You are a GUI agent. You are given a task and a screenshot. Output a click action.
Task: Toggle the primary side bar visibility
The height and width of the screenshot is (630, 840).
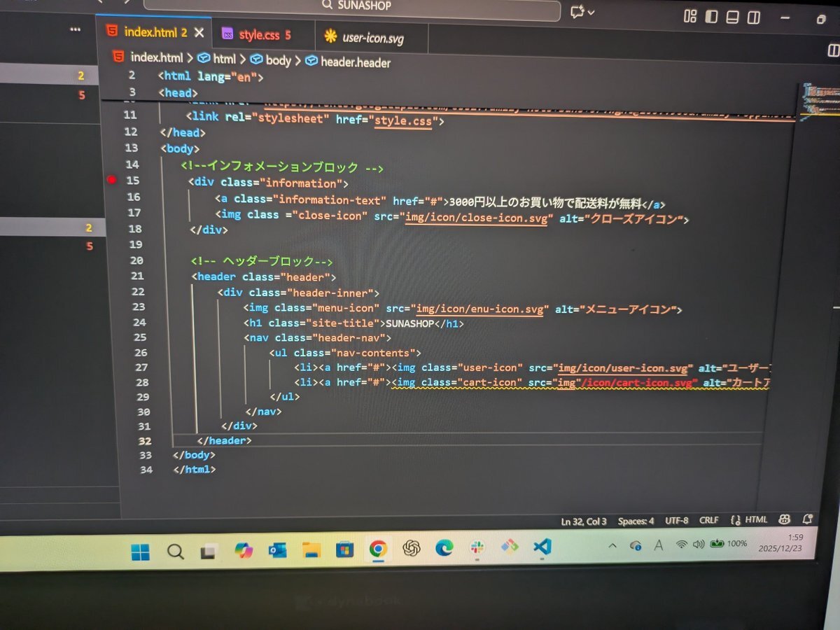coord(711,17)
